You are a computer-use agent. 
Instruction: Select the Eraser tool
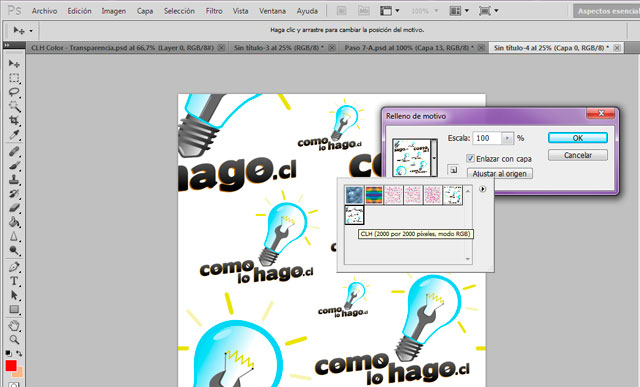point(14,208)
